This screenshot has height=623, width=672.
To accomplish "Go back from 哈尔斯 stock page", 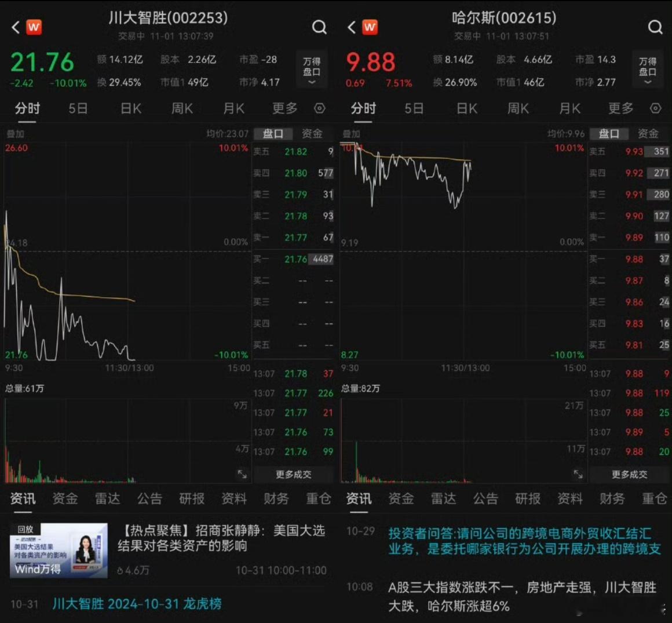I will tap(352, 27).
